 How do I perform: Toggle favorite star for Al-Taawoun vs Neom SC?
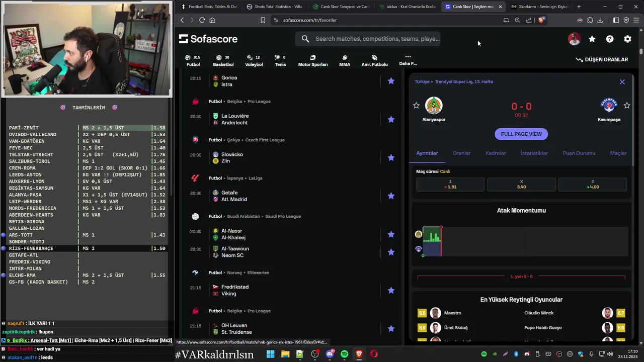click(391, 252)
